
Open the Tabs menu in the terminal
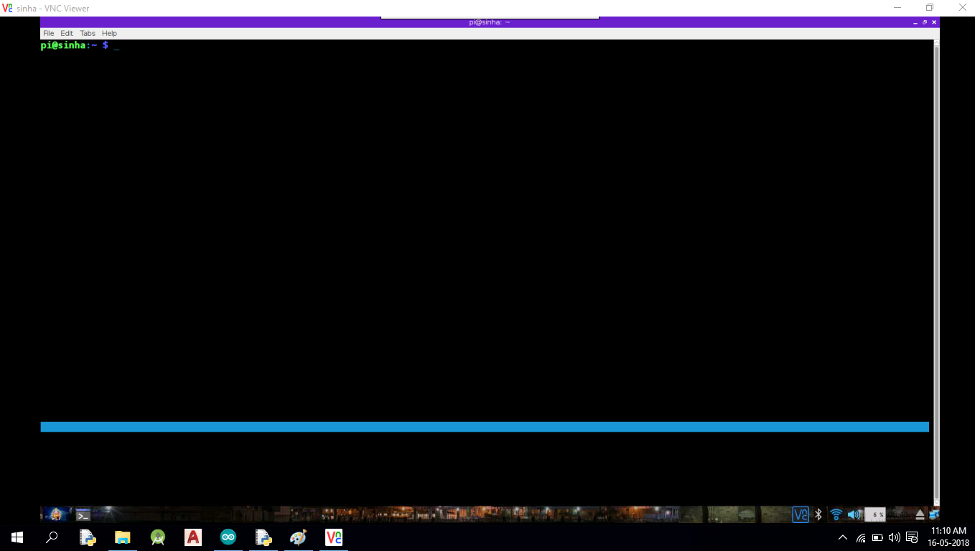coord(87,33)
